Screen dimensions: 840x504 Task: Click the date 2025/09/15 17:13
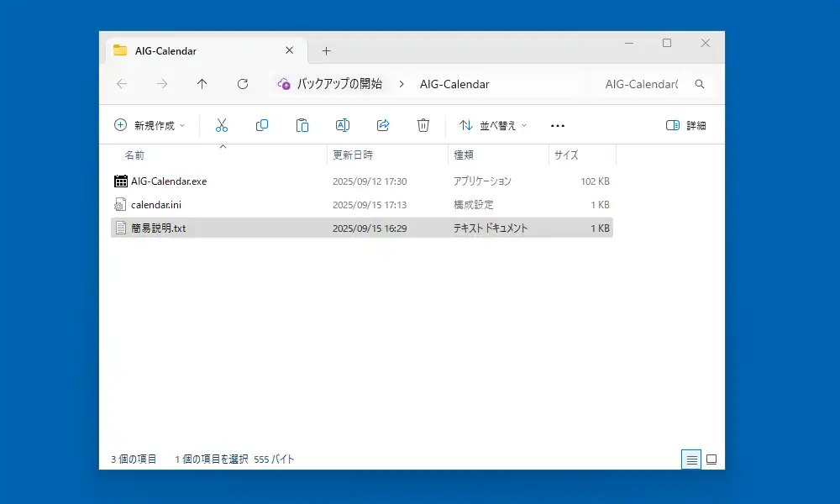click(x=370, y=205)
